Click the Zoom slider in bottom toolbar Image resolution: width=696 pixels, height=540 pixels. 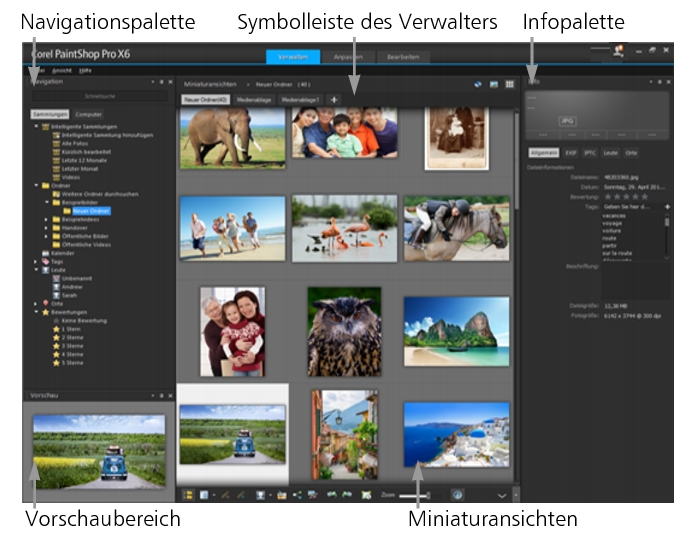[416, 494]
